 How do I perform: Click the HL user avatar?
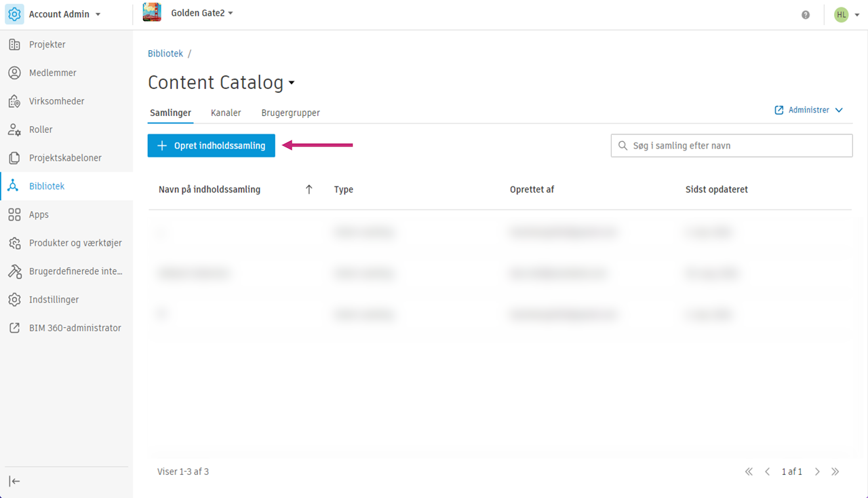point(842,14)
